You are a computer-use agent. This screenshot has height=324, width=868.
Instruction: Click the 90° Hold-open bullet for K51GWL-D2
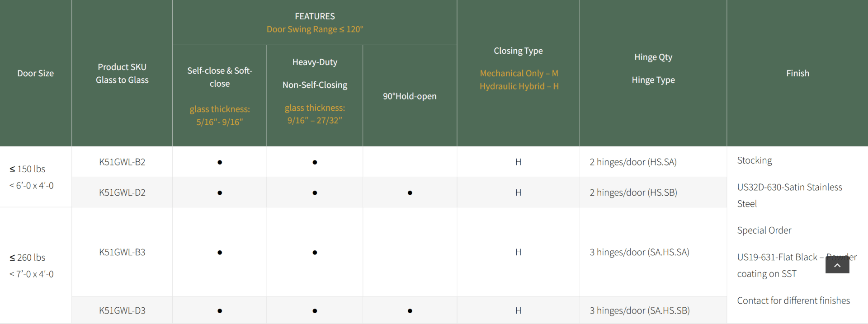(410, 193)
